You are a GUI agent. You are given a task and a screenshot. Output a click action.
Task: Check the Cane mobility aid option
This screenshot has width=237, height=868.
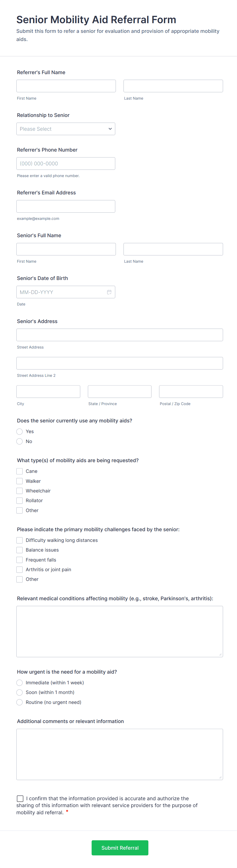pyautogui.click(x=20, y=471)
